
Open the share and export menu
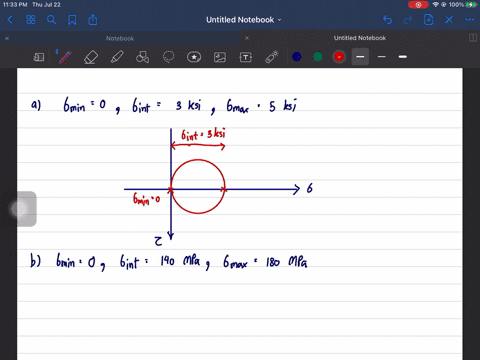[93, 20]
